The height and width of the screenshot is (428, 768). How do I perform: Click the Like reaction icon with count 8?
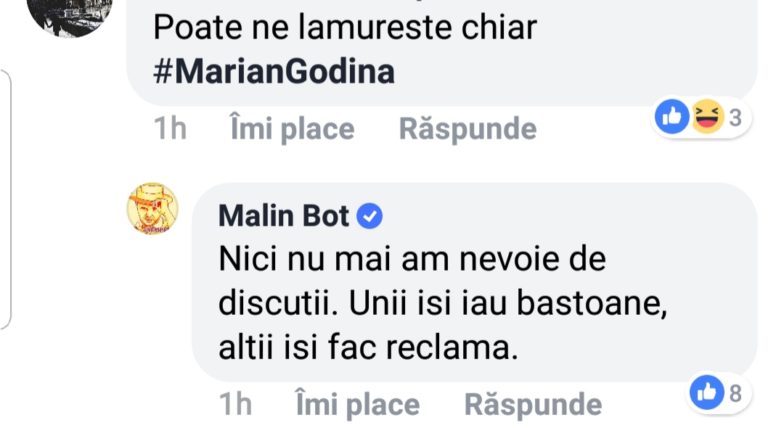(706, 393)
